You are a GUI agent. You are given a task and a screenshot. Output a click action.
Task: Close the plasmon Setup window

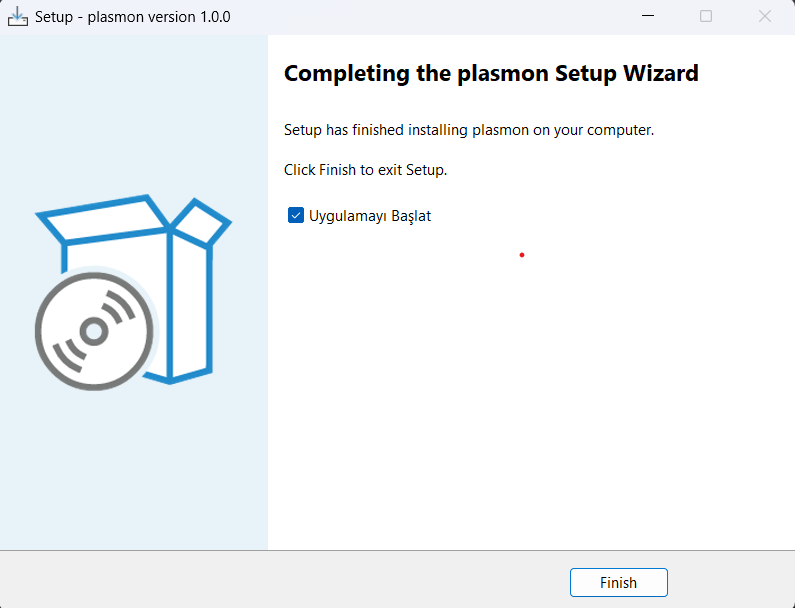pos(765,17)
